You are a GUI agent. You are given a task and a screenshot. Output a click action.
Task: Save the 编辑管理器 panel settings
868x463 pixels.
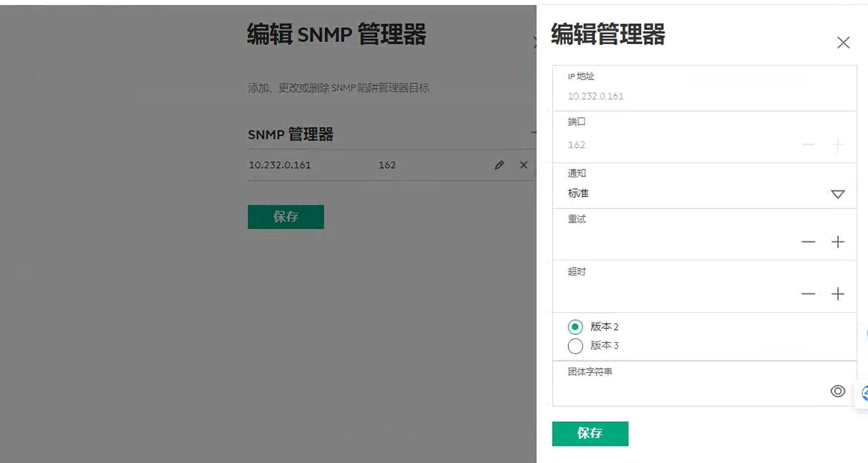590,433
